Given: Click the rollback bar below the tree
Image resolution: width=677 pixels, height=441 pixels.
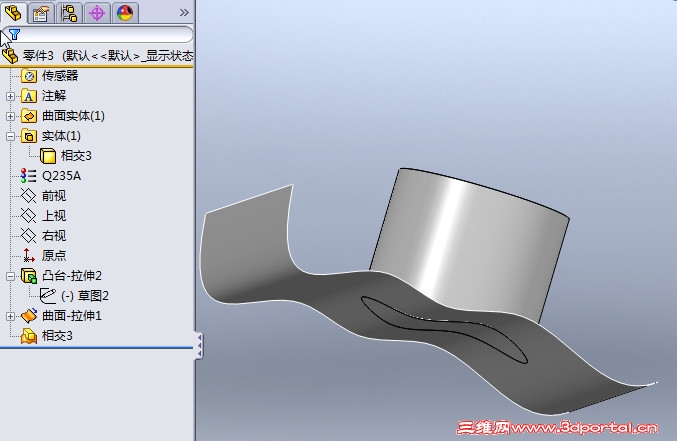Looking at the screenshot, I should [96, 347].
